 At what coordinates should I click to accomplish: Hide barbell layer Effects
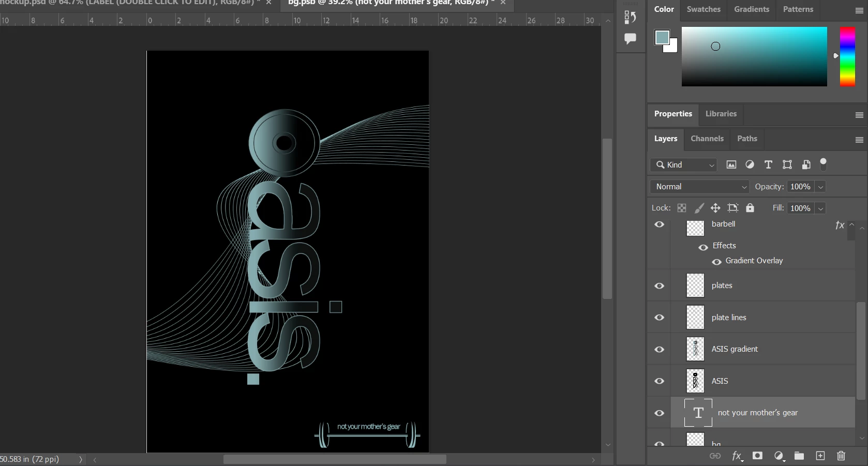pos(704,247)
